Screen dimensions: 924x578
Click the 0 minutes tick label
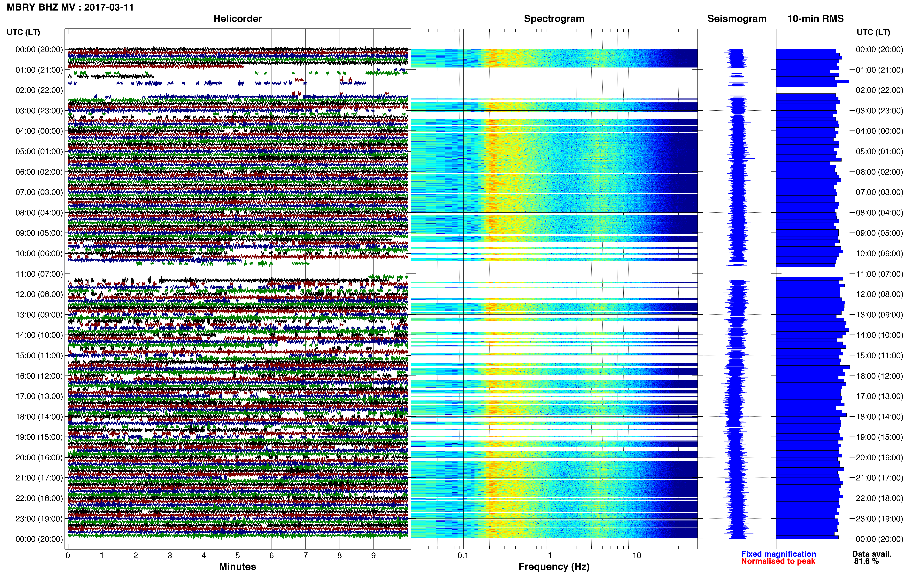(68, 555)
